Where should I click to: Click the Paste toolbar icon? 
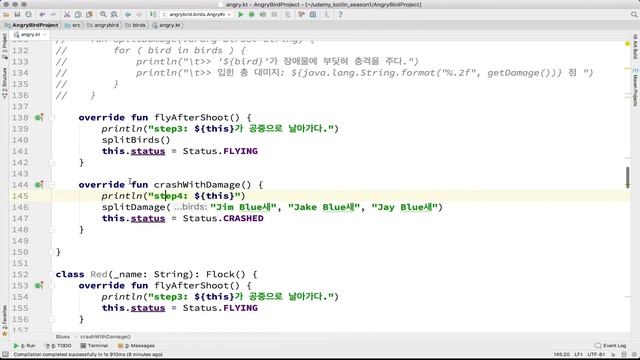[89, 14]
